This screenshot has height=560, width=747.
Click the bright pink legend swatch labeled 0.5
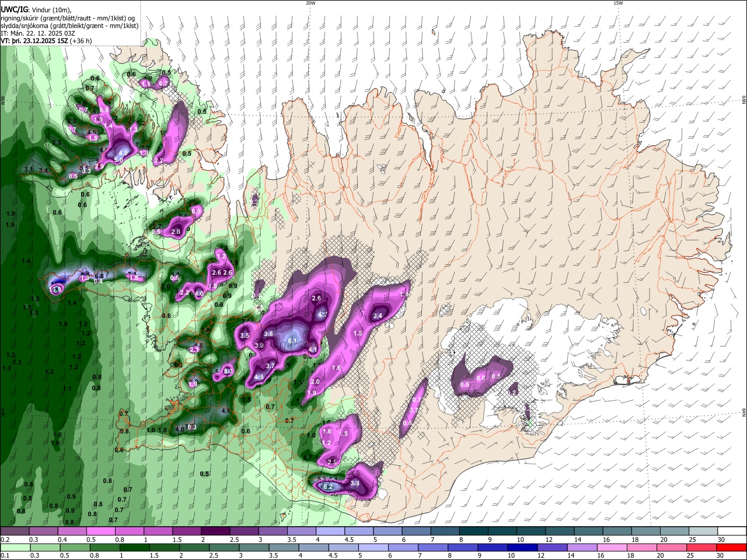pos(100,531)
